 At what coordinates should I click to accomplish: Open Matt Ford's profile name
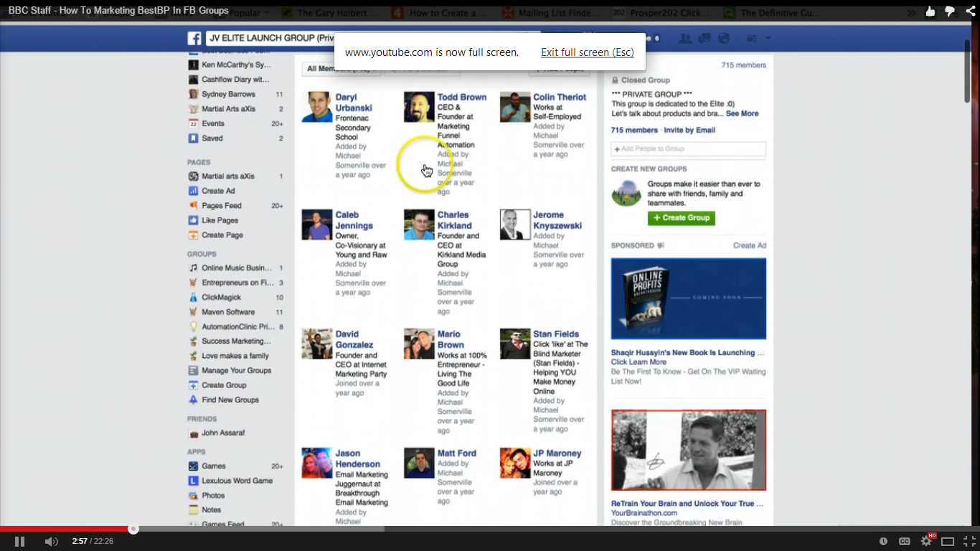pyautogui.click(x=457, y=453)
